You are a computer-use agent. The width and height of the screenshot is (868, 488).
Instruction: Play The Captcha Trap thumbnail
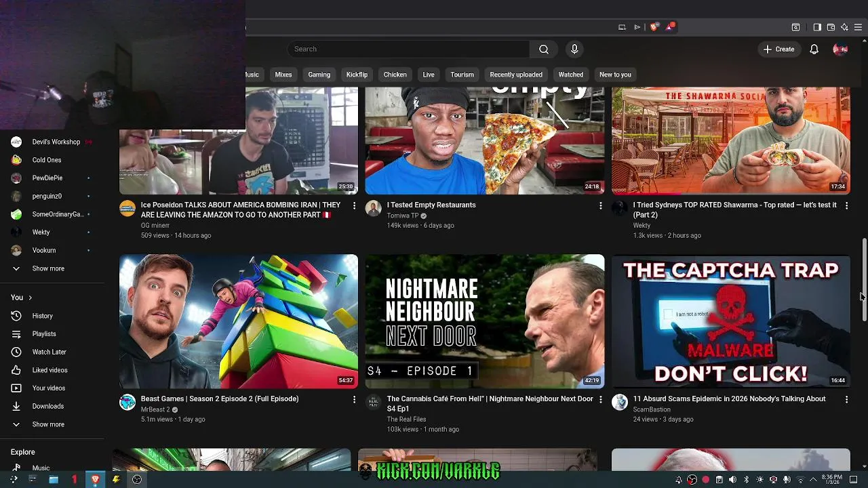tap(731, 321)
